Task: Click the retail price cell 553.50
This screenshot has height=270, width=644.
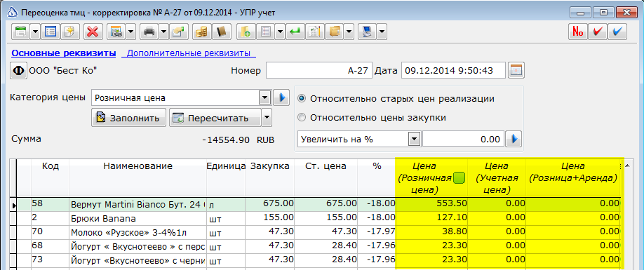Action: pos(431,204)
